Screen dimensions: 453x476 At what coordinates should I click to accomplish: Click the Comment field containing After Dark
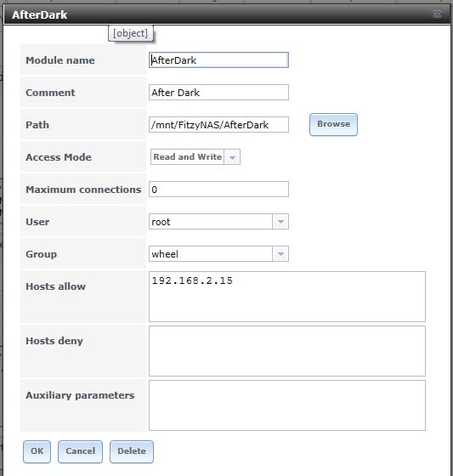[x=218, y=93]
